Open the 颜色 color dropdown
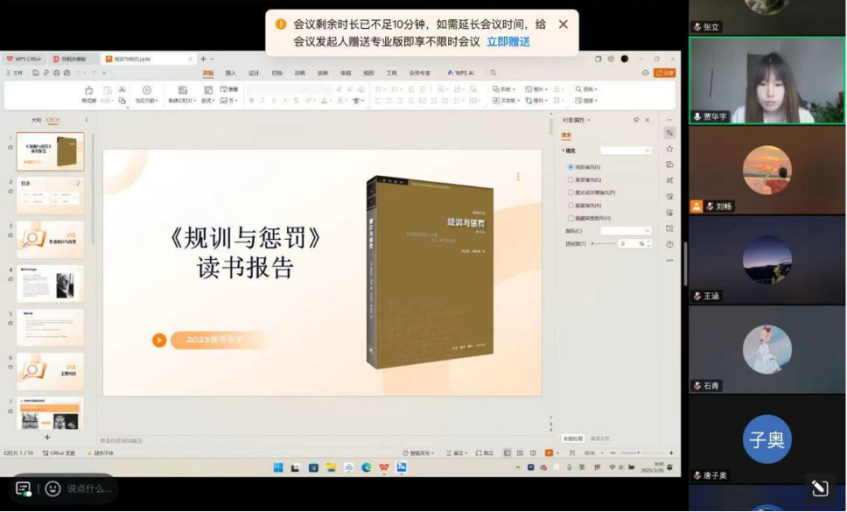This screenshot has width=847, height=512. pyautogui.click(x=626, y=231)
